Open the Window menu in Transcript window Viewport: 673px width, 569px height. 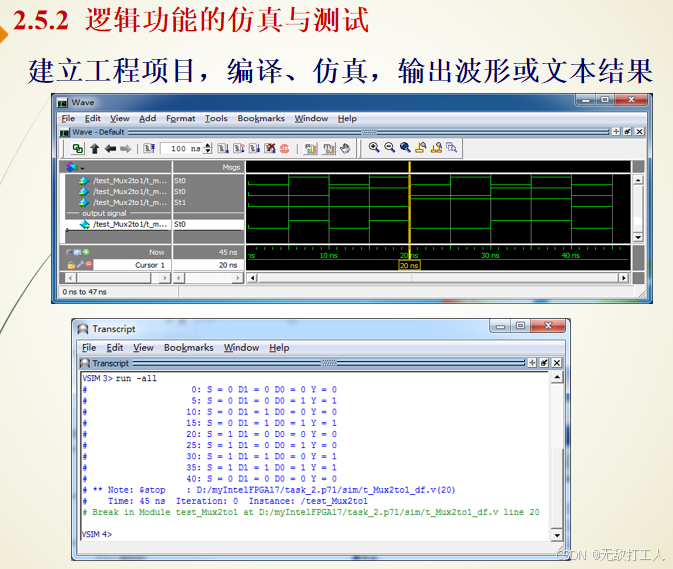tap(241, 348)
